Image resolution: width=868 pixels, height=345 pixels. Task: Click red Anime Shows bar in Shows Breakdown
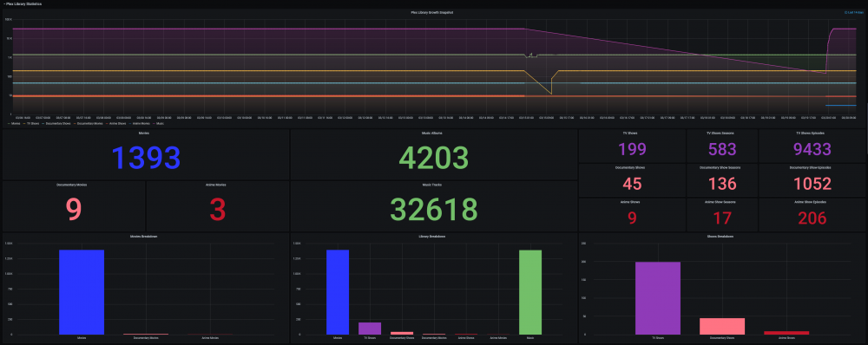tap(786, 333)
